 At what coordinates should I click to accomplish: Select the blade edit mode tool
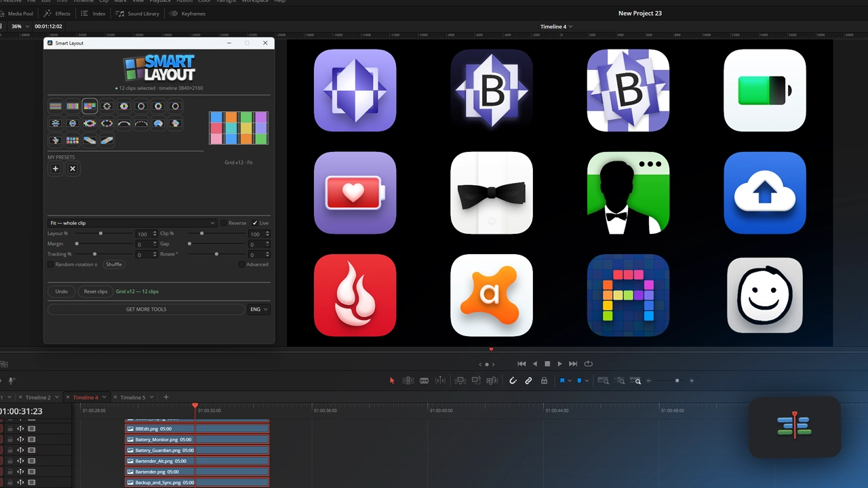[425, 381]
